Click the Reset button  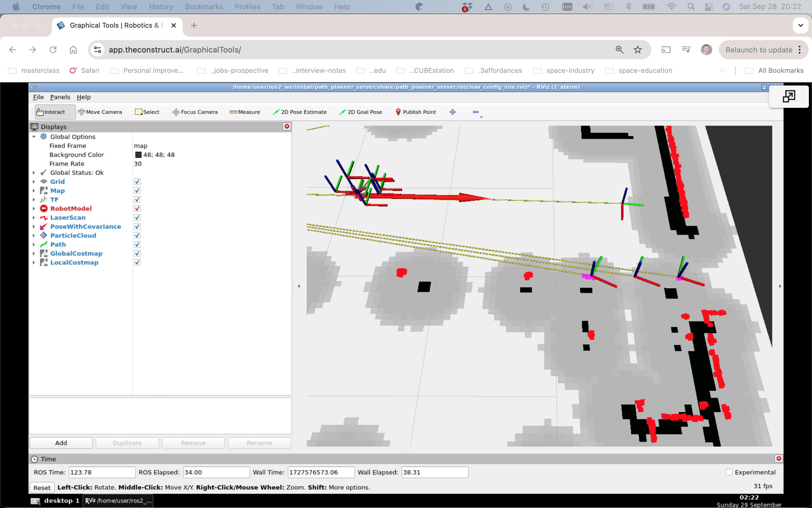click(42, 487)
